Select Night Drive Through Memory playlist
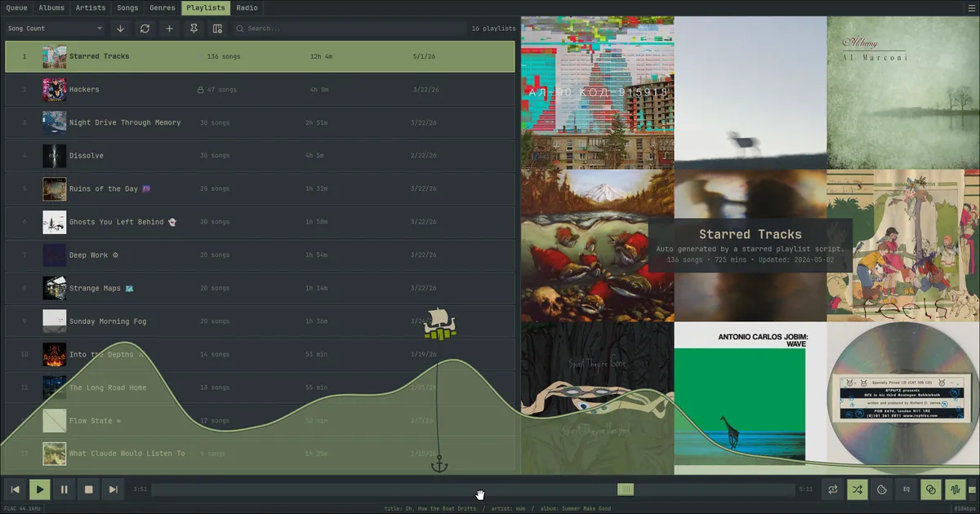This screenshot has height=514, width=980. 260,122
